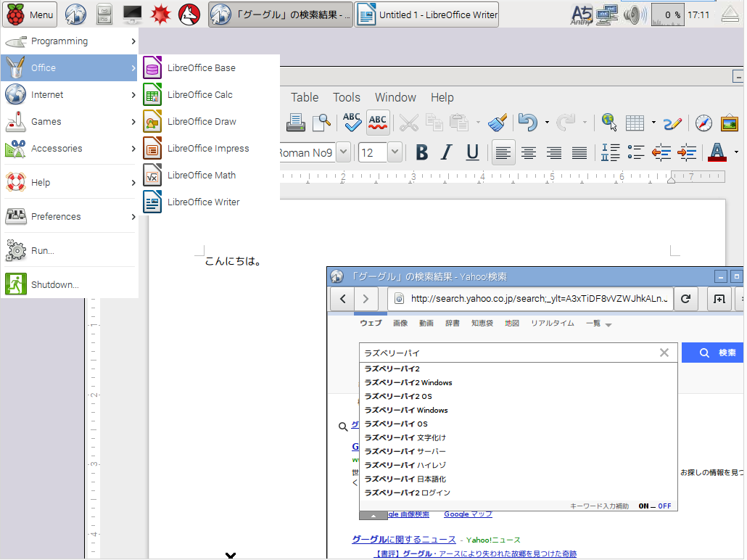Show Draw Functions pencil icon
The width and height of the screenshot is (747, 560).
(672, 123)
